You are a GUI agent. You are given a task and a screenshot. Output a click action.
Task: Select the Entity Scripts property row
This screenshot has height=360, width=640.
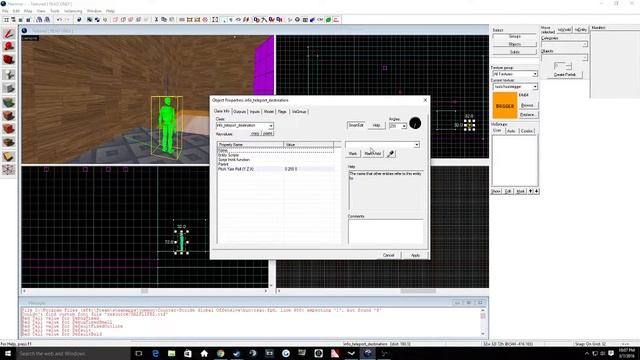[276, 155]
